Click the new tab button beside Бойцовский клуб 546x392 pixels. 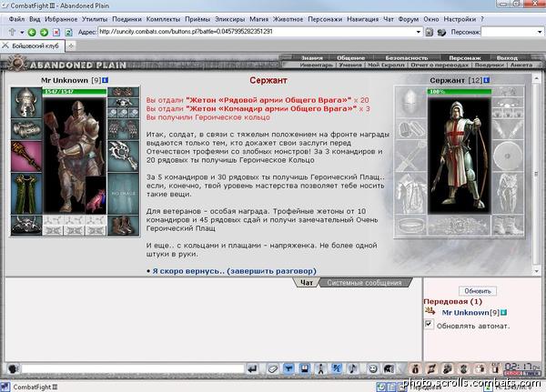(71, 46)
